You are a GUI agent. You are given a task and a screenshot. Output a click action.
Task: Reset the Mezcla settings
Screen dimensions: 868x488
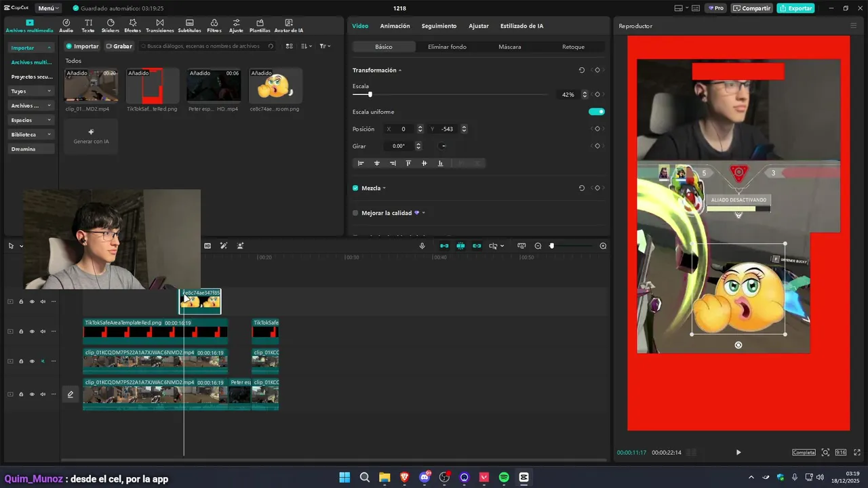581,188
